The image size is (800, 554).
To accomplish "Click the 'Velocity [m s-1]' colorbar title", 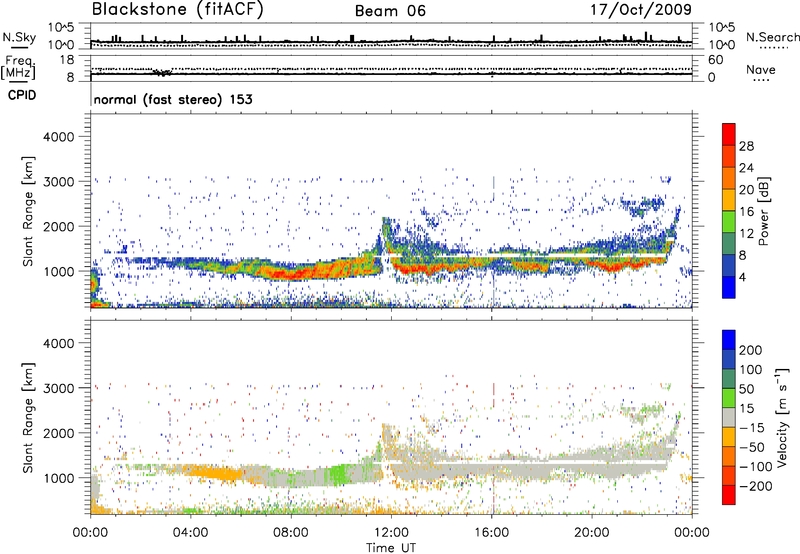I will tap(782, 418).
